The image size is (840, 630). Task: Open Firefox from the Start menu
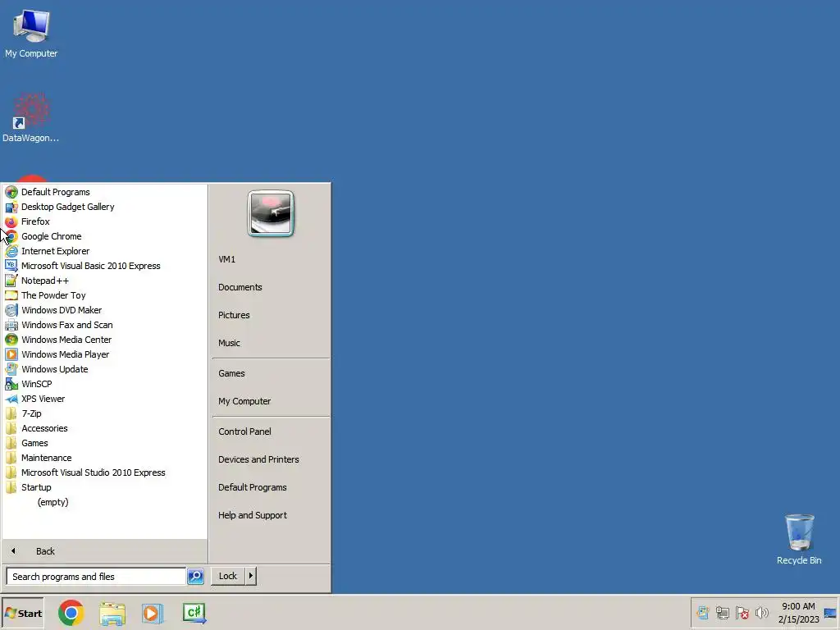(x=104, y=221)
